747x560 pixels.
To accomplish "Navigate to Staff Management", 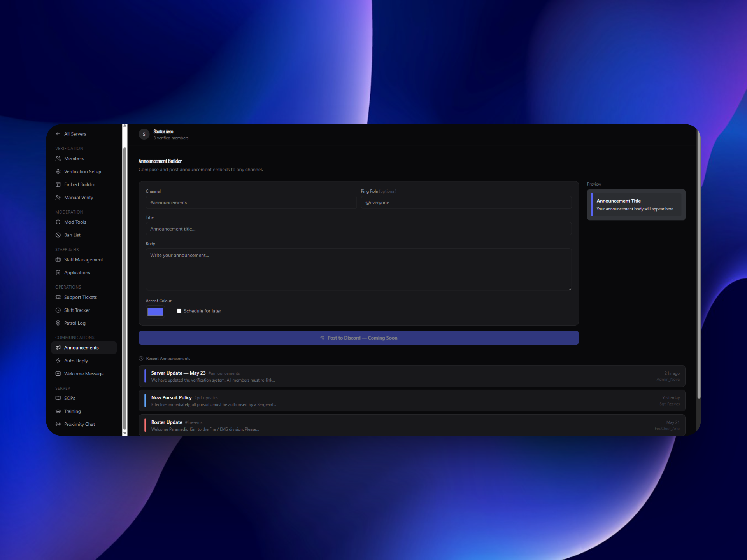I will [x=84, y=260].
